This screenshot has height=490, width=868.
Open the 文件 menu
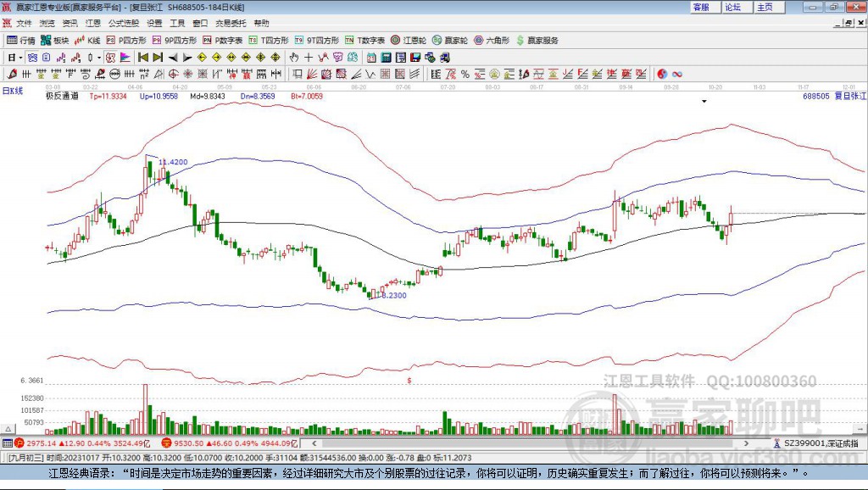coord(24,23)
